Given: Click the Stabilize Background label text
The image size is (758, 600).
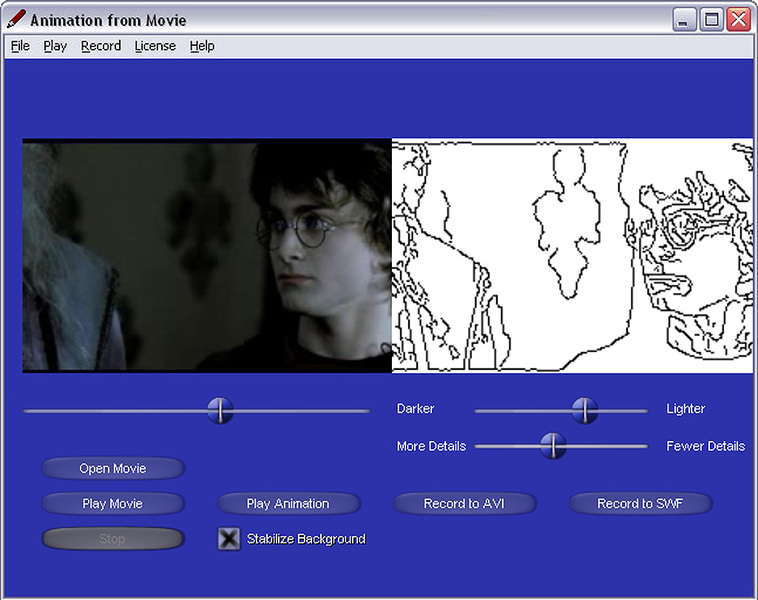Looking at the screenshot, I should tap(306, 539).
